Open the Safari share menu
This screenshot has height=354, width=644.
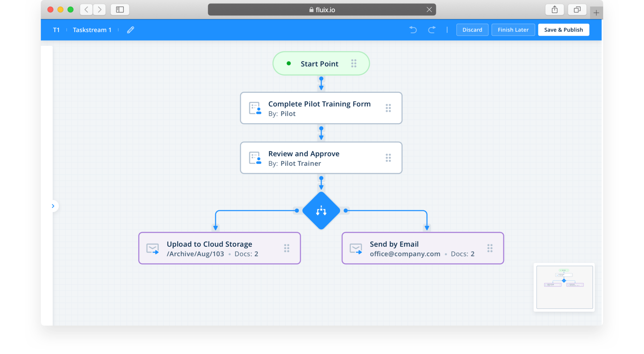554,10
